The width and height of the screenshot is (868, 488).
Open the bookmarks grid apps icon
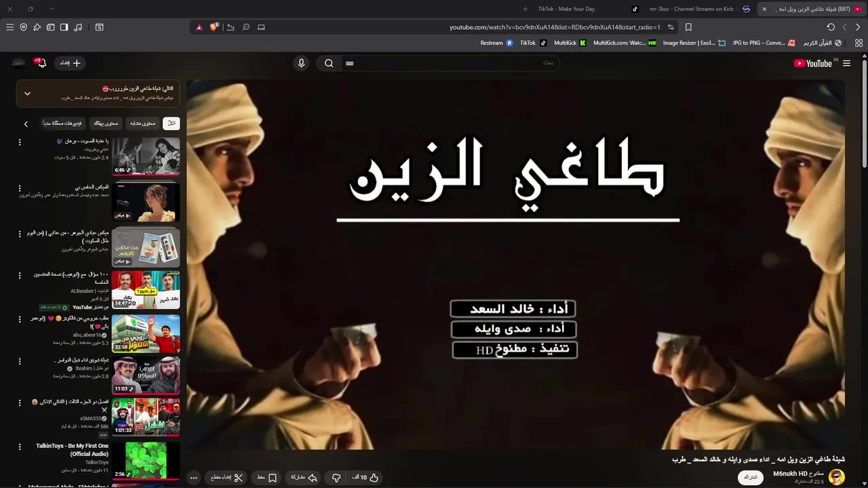[x=859, y=43]
